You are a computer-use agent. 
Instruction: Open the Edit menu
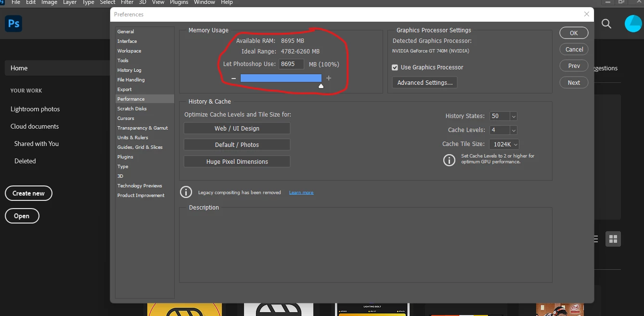pyautogui.click(x=31, y=2)
